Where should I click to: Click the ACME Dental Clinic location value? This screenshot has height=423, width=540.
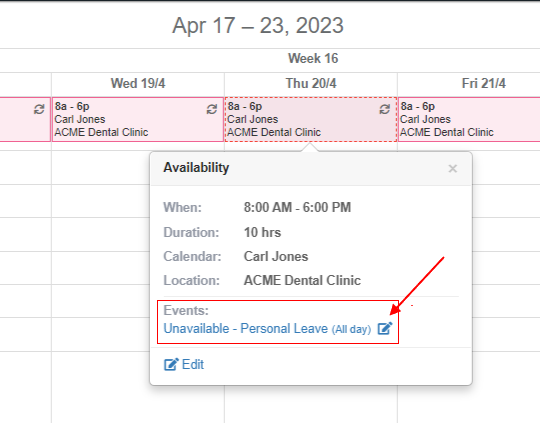(302, 280)
